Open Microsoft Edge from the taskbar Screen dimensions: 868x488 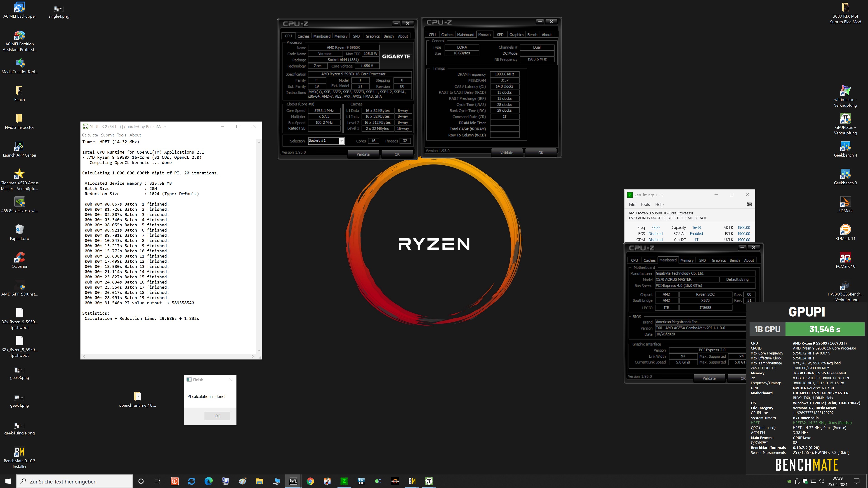pyautogui.click(x=209, y=481)
